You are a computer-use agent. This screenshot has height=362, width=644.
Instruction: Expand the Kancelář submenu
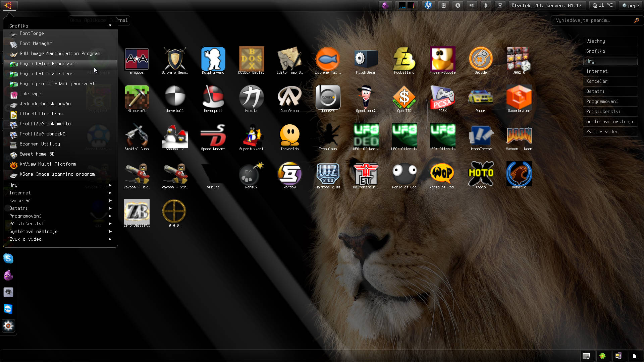tap(60, 200)
